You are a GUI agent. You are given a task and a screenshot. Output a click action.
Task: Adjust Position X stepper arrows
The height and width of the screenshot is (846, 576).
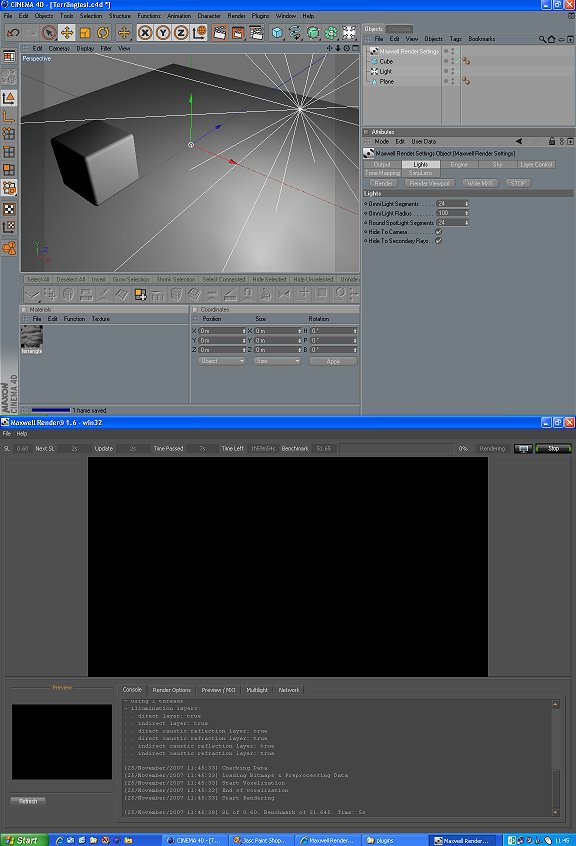tap(244, 331)
